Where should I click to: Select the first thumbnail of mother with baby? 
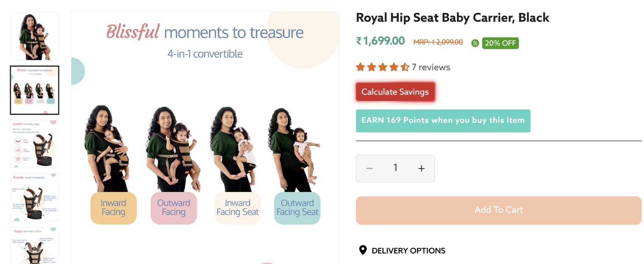pos(35,37)
